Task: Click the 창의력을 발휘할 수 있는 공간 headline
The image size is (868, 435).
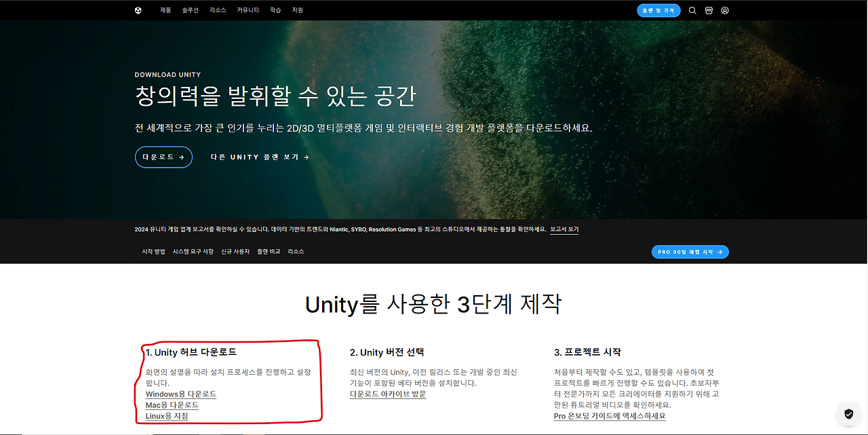Action: point(275,96)
